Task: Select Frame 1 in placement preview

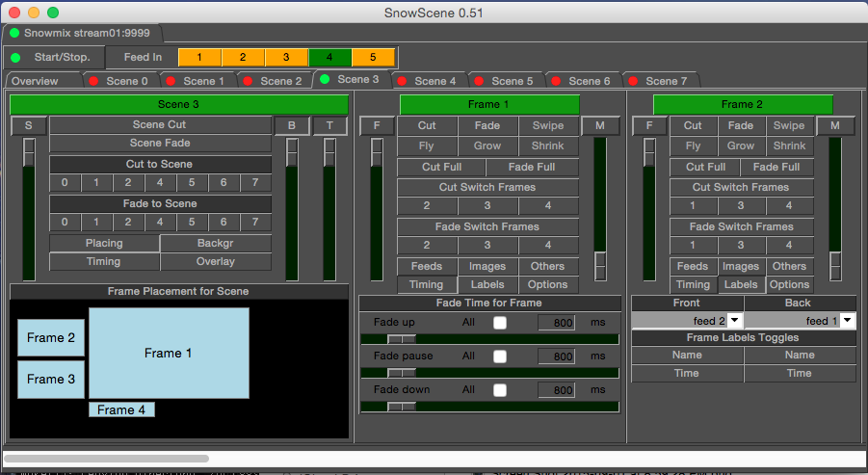Action: (x=169, y=354)
